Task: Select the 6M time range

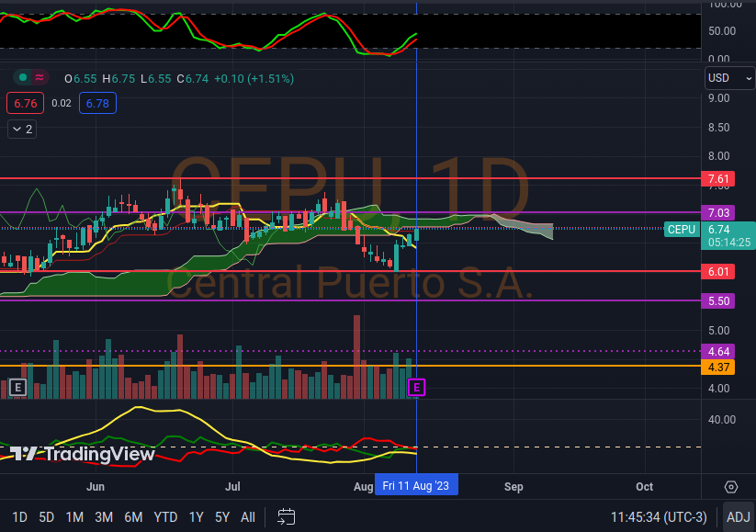Action: tap(133, 517)
